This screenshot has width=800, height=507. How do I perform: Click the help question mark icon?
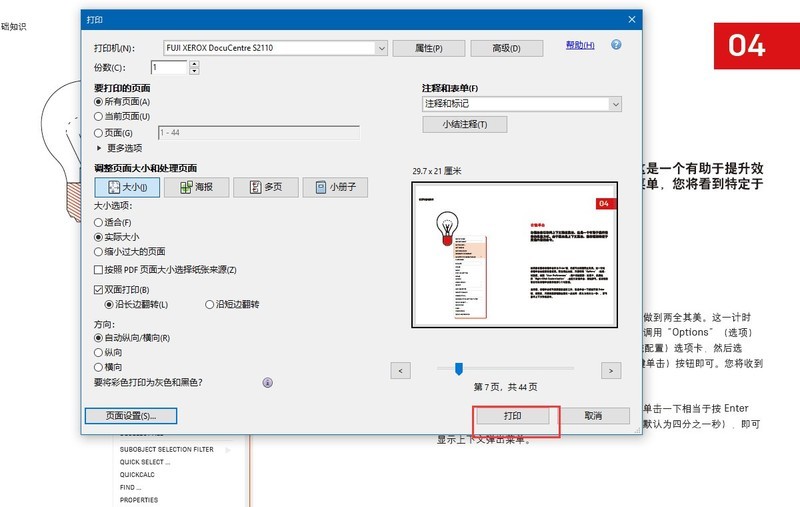point(616,45)
